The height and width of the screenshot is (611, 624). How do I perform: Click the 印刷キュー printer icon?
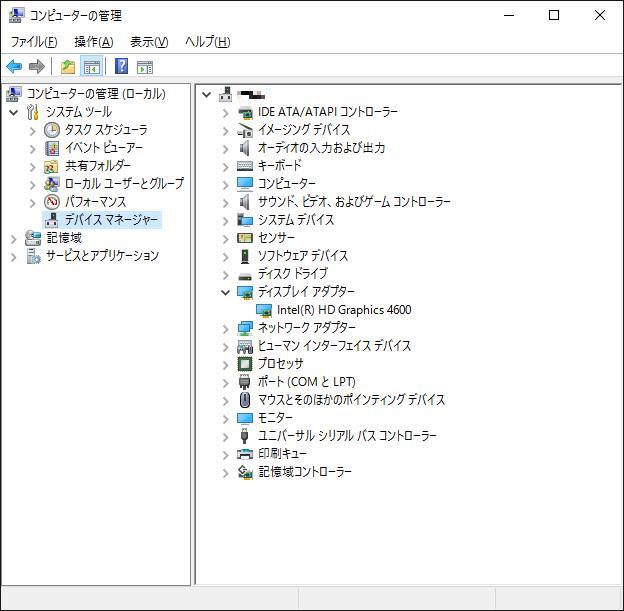[x=245, y=454]
